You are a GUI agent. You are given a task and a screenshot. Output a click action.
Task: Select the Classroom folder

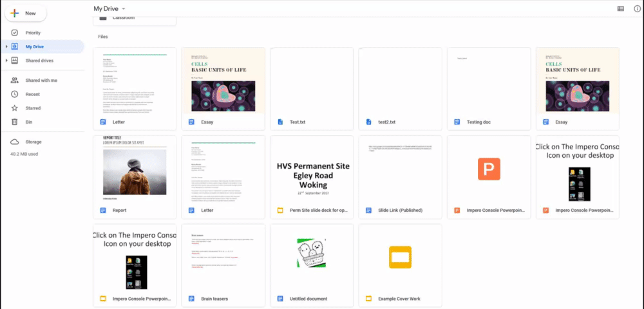[135, 20]
